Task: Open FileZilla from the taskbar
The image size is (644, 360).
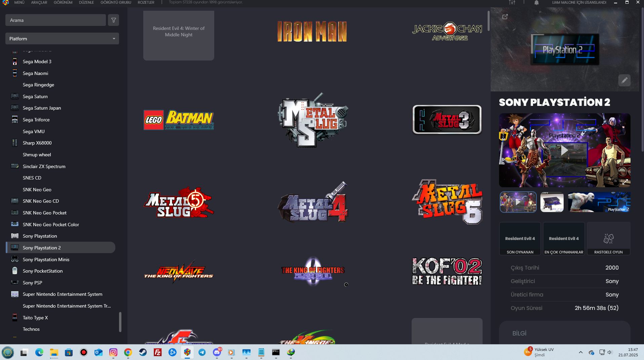Action: pyautogui.click(x=158, y=352)
